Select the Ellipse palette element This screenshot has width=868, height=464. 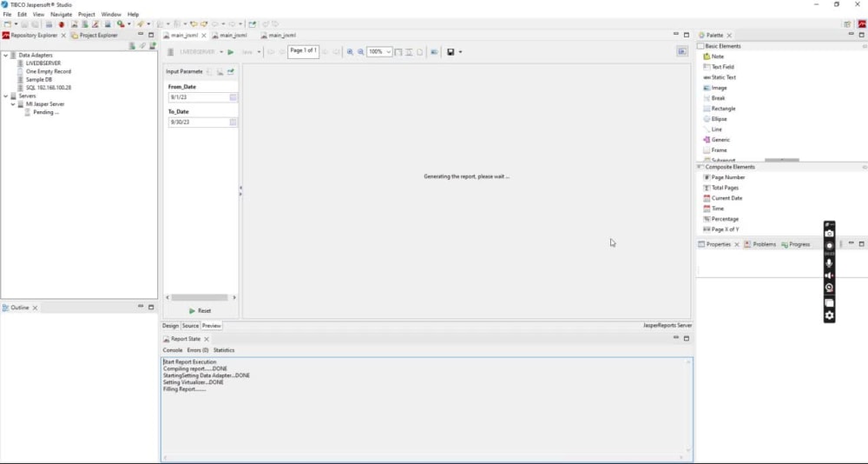714,119
